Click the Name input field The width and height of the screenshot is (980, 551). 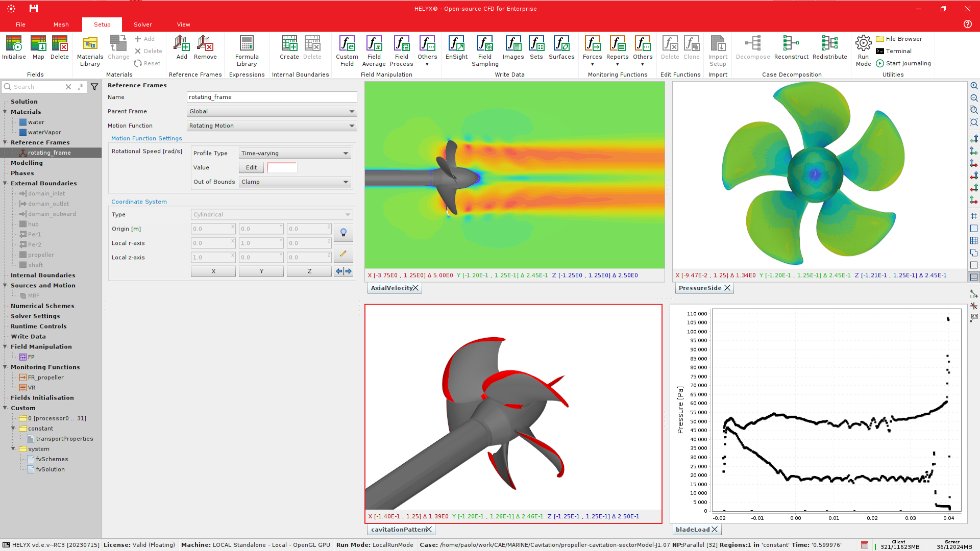click(272, 97)
